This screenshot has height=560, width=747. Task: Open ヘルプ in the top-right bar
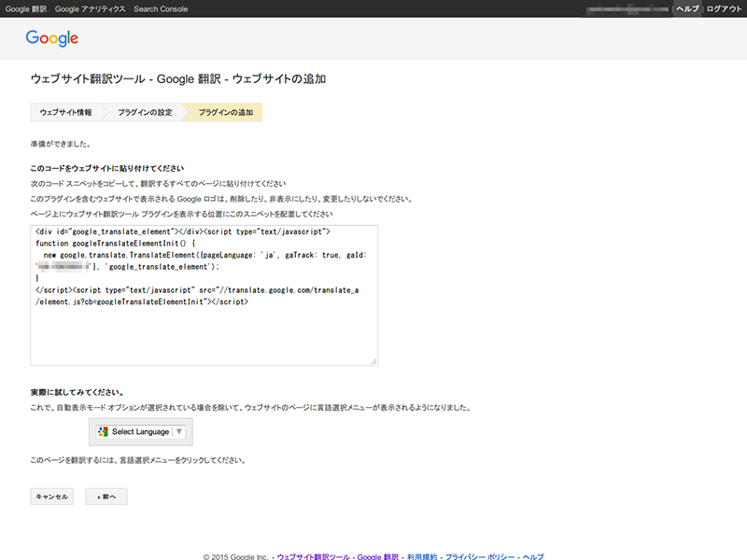(687, 8)
